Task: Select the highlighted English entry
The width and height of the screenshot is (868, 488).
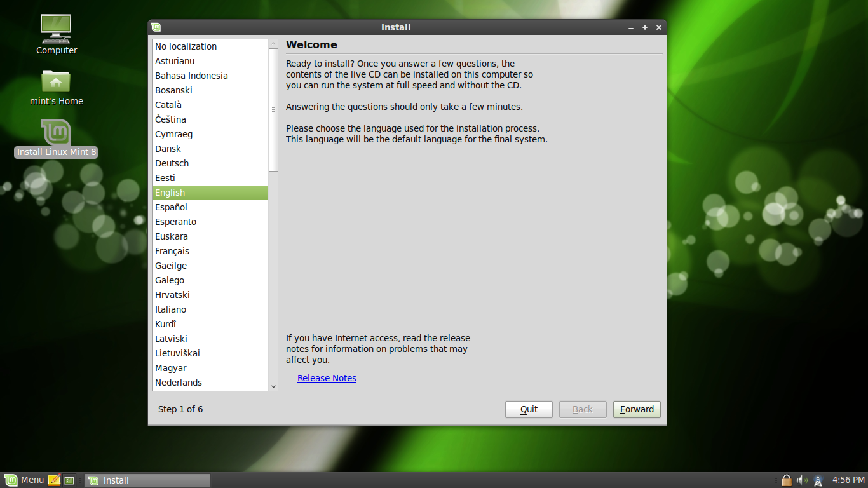Action: 210,193
